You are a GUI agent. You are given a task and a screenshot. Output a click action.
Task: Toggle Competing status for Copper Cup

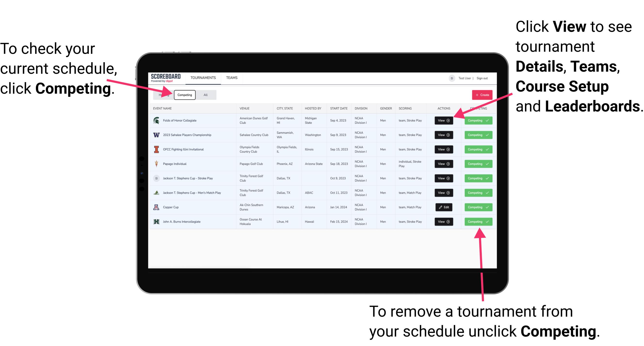coord(477,208)
